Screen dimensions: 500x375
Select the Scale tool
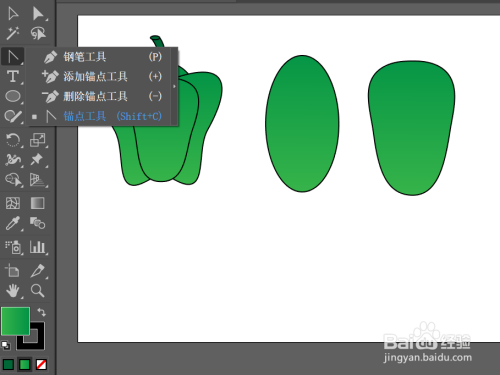(x=37, y=140)
